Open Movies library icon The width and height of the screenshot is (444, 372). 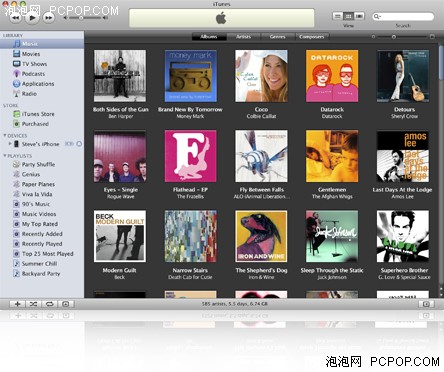coord(17,54)
